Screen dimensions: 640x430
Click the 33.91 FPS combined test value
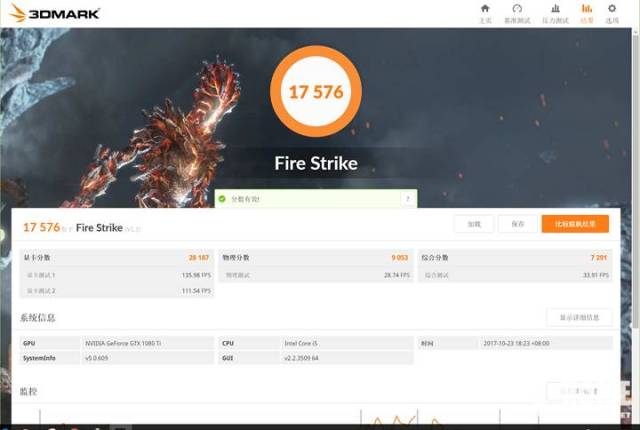(x=596, y=275)
